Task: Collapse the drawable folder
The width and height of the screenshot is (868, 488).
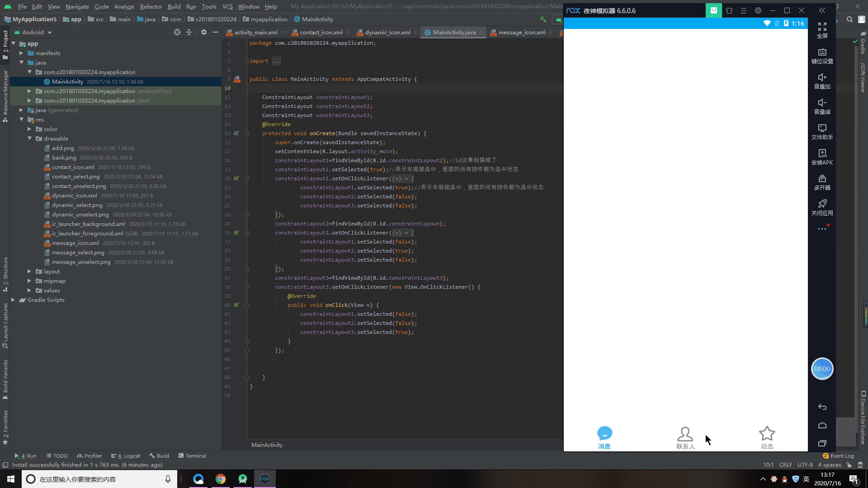Action: [x=29, y=139]
